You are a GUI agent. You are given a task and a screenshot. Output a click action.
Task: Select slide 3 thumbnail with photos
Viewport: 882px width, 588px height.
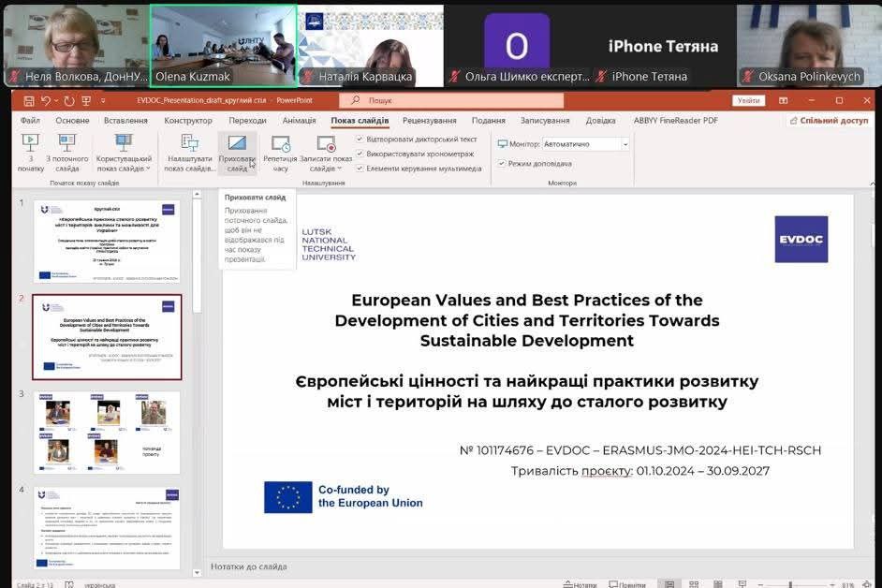107,433
